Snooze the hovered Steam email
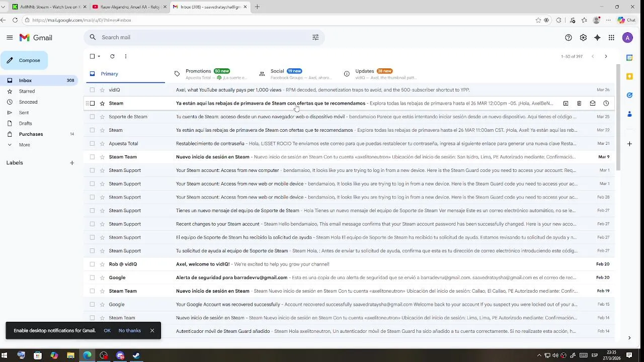The width and height of the screenshot is (644, 362). pyautogui.click(x=606, y=103)
